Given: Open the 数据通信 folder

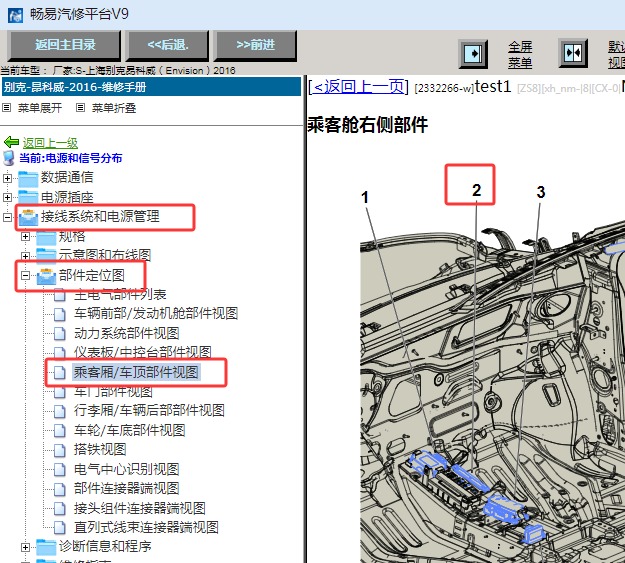Looking at the screenshot, I should [67, 177].
